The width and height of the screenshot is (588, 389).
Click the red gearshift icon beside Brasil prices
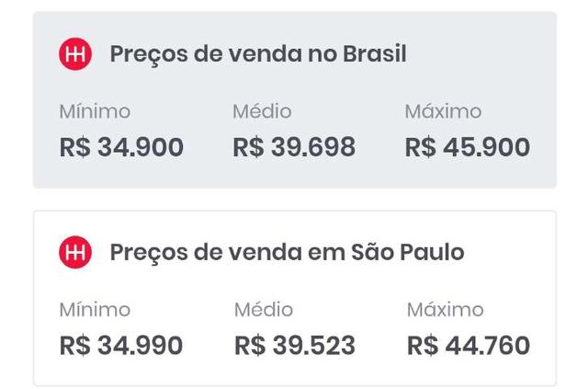75,53
